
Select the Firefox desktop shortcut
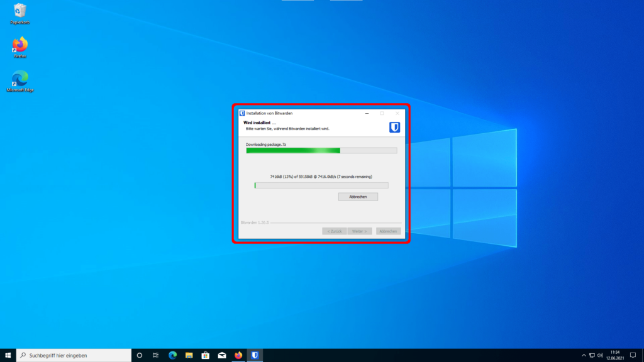pyautogui.click(x=19, y=48)
